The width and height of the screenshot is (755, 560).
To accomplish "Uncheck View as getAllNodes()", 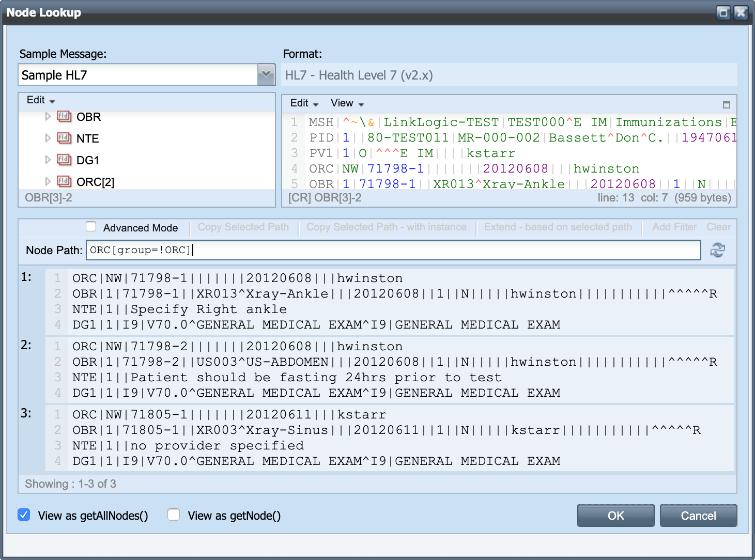I will pos(24,515).
